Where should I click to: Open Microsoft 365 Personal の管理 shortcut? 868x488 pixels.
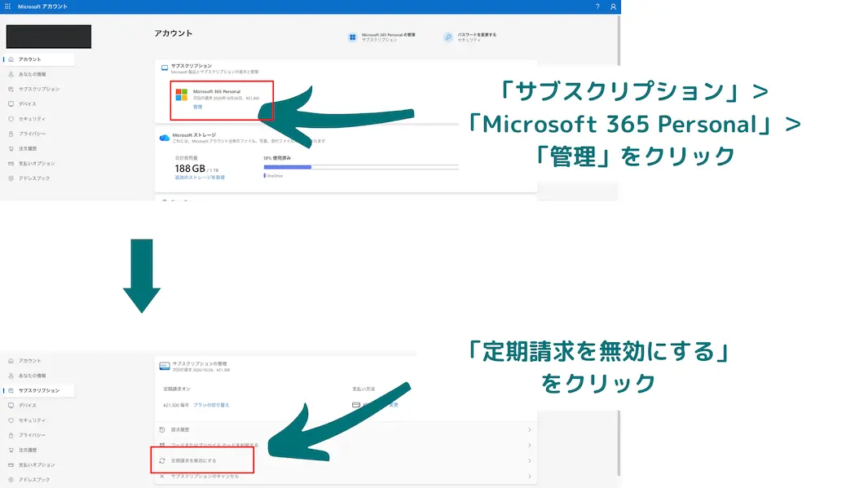381,37
